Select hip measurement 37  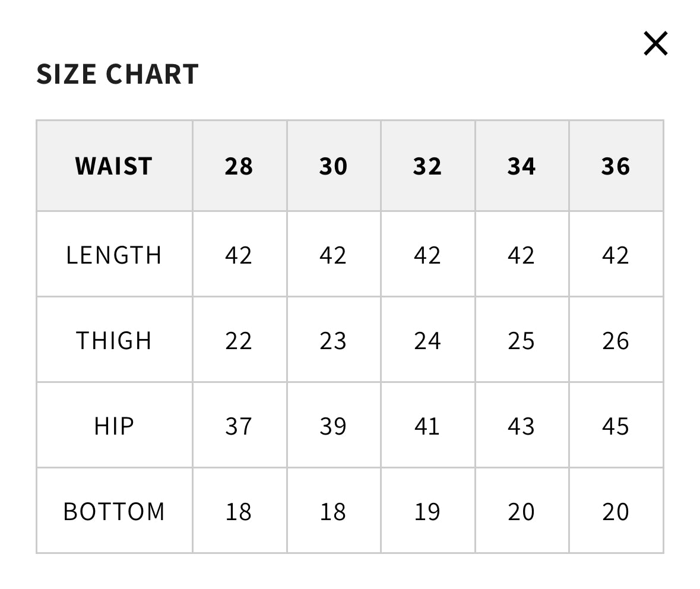click(239, 426)
